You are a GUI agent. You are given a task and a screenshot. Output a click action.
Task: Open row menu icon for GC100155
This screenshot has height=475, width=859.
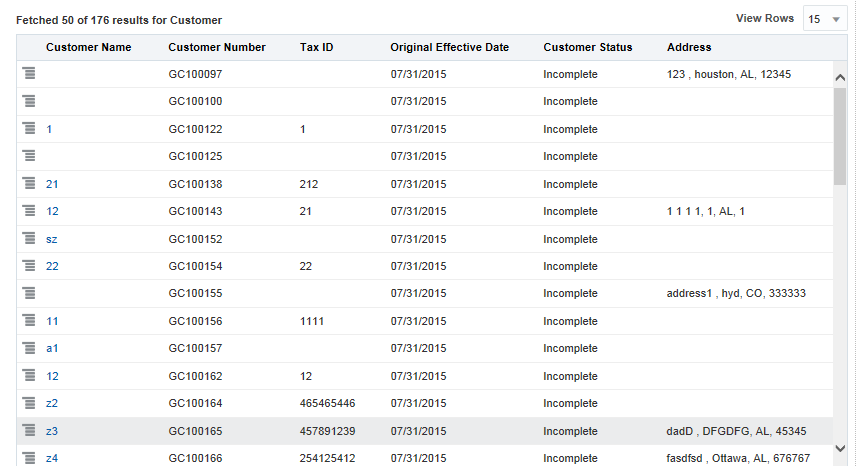29,293
